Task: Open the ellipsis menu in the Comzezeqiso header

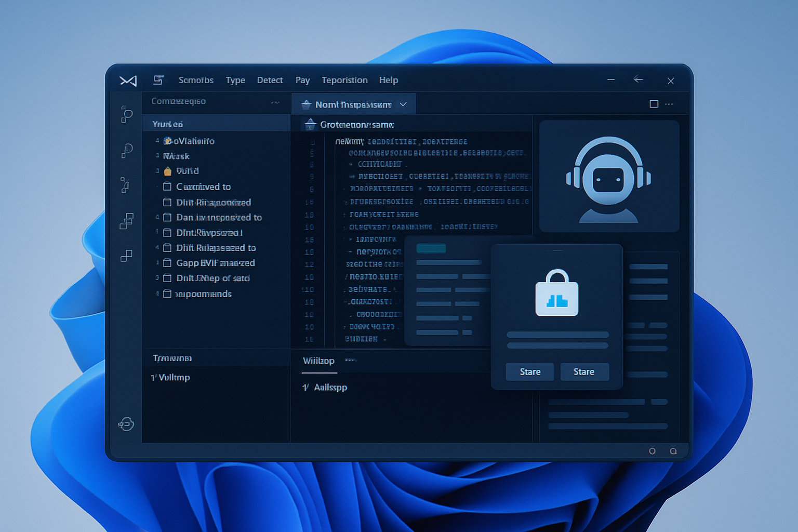Action: 275,102
